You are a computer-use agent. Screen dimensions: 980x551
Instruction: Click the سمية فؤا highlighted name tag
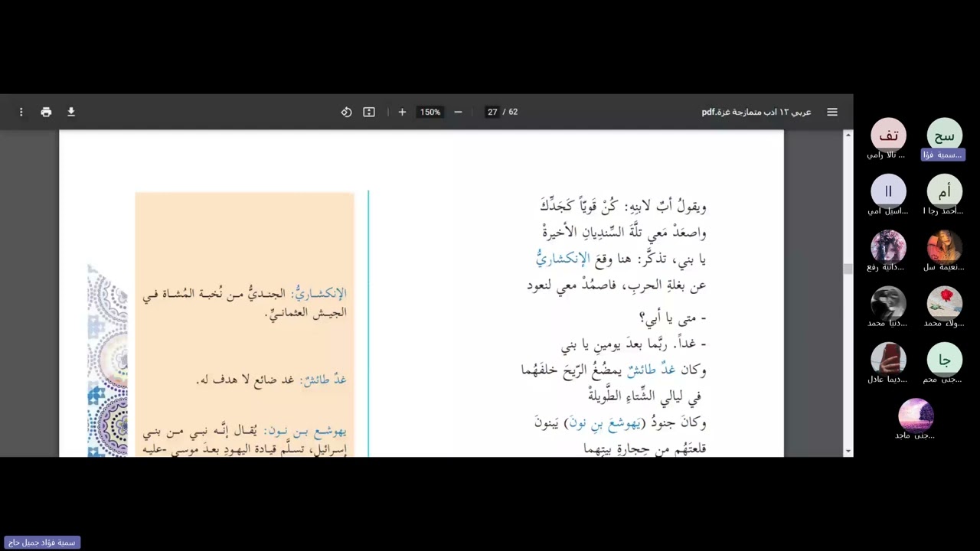click(942, 155)
